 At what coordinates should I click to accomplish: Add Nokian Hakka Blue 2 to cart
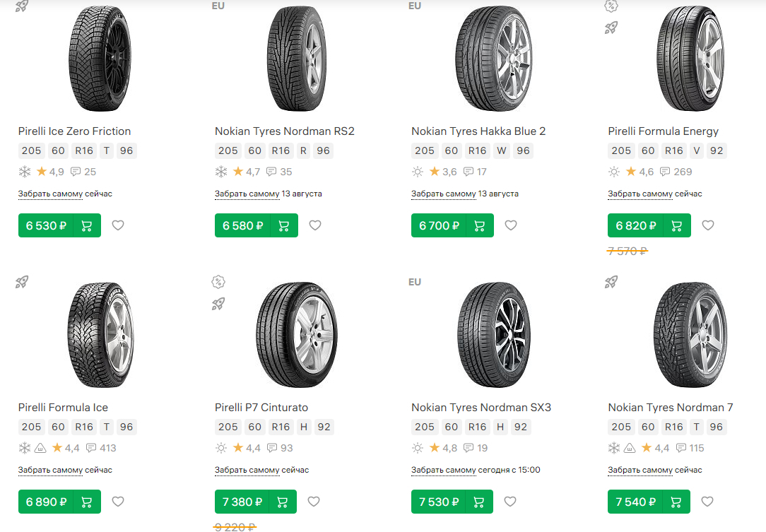(480, 226)
